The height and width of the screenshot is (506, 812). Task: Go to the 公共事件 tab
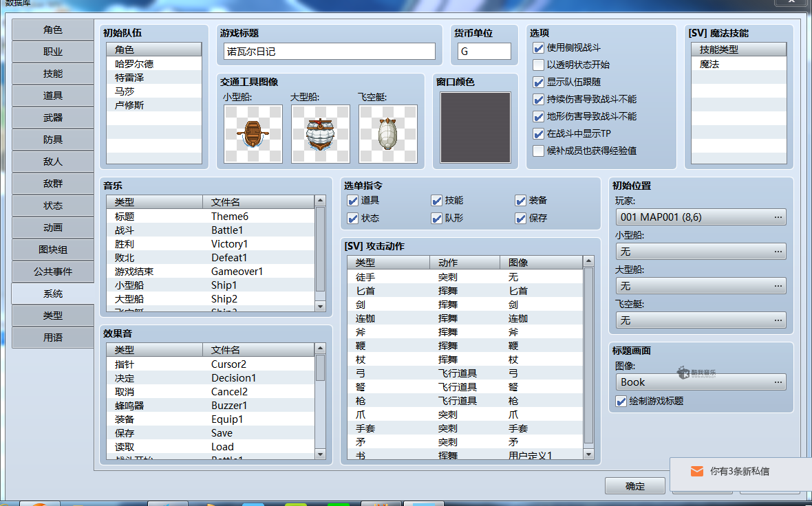(x=53, y=272)
